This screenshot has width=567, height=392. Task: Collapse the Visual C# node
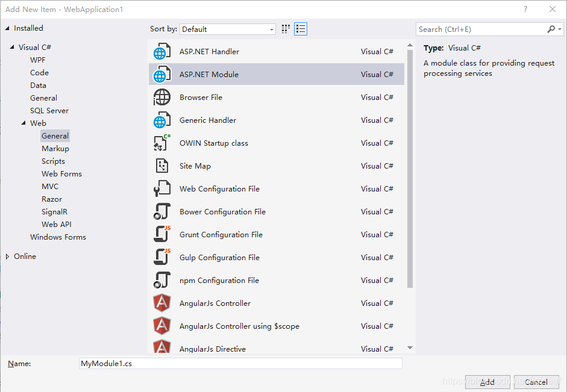(12, 48)
